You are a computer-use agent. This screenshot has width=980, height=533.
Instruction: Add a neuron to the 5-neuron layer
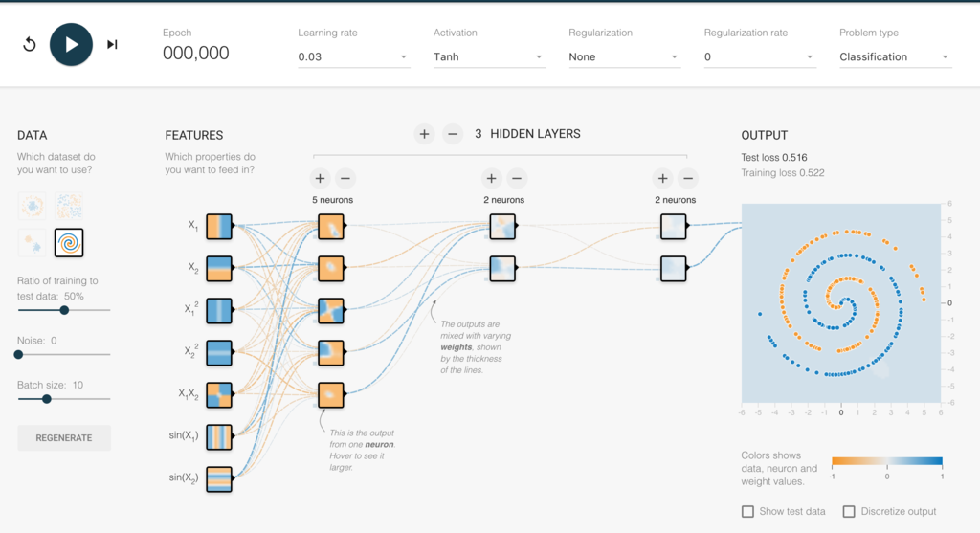click(x=320, y=179)
